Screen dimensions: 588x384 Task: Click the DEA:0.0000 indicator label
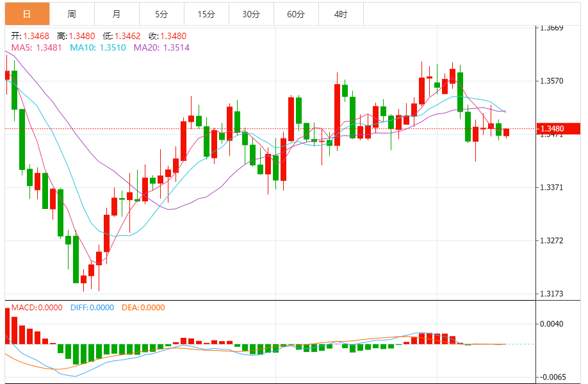tap(143, 308)
